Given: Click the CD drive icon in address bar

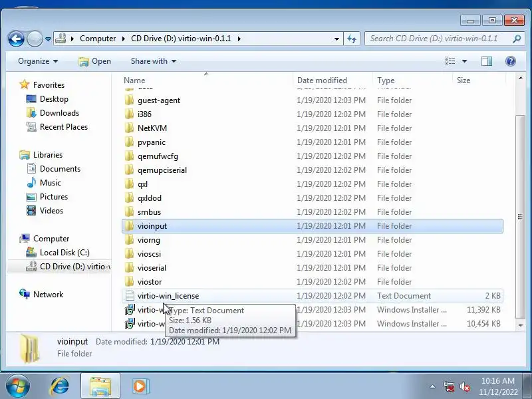Looking at the screenshot, I should pyautogui.click(x=61, y=39).
